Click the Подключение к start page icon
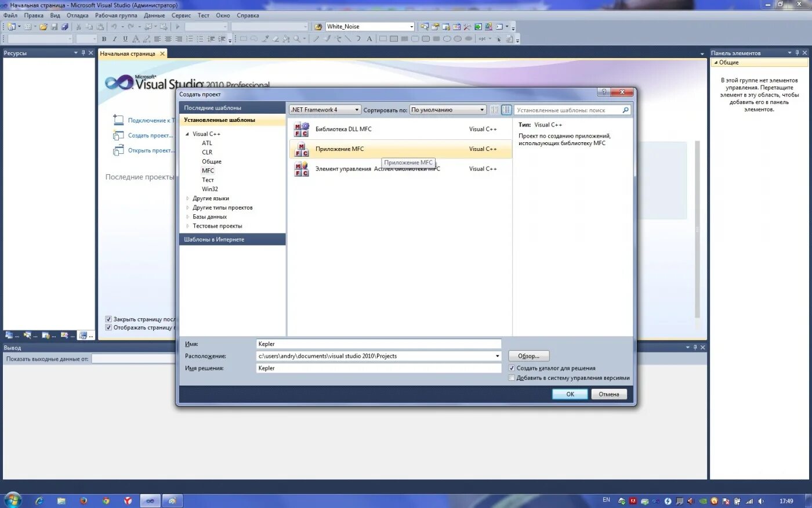The width and height of the screenshot is (812, 508). 118,120
